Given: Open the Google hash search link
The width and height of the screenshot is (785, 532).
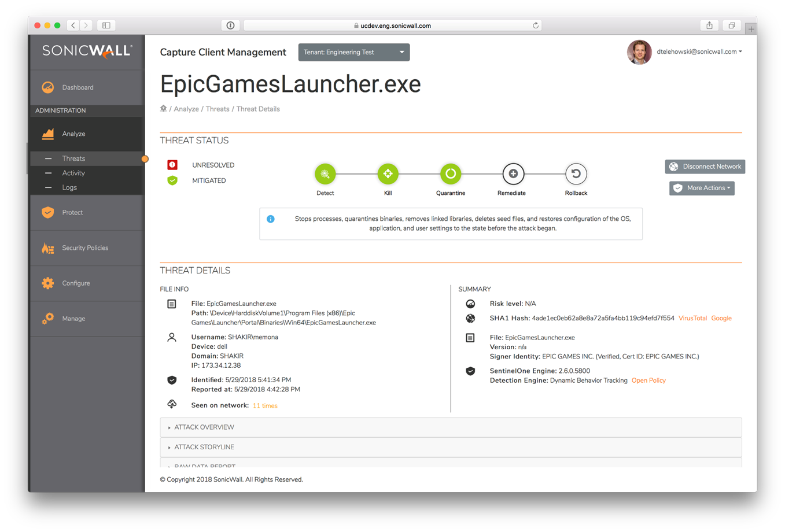Looking at the screenshot, I should coord(721,318).
